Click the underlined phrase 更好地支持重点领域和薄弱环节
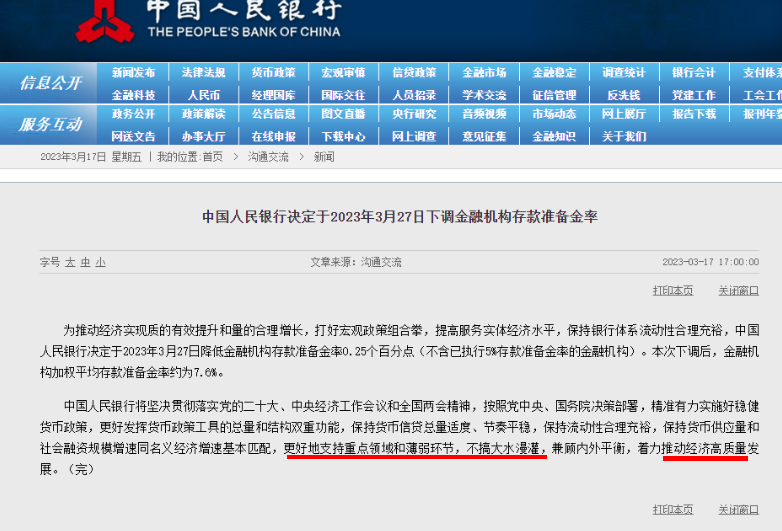The height and width of the screenshot is (531, 782). 370,448
